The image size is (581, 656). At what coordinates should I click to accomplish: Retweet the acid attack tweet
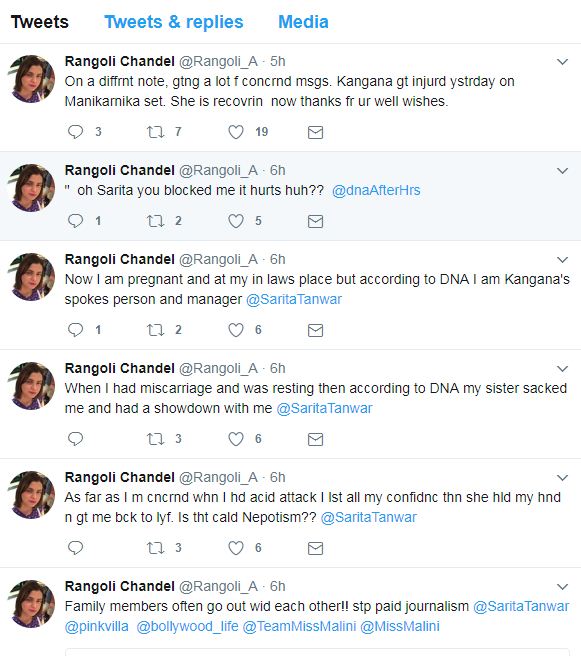tap(156, 548)
